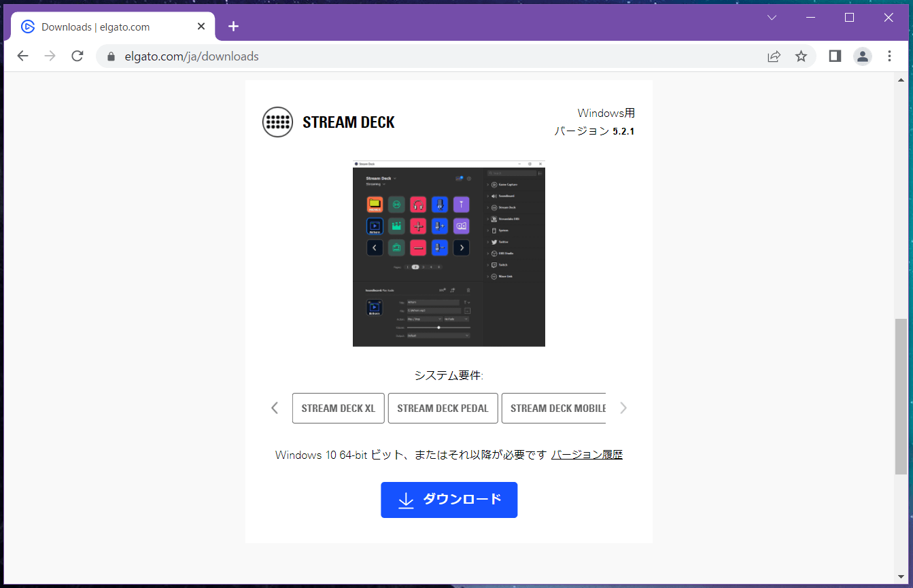The image size is (913, 588).
Task: Click the blue ダウンロード button
Action: pyautogui.click(x=449, y=500)
